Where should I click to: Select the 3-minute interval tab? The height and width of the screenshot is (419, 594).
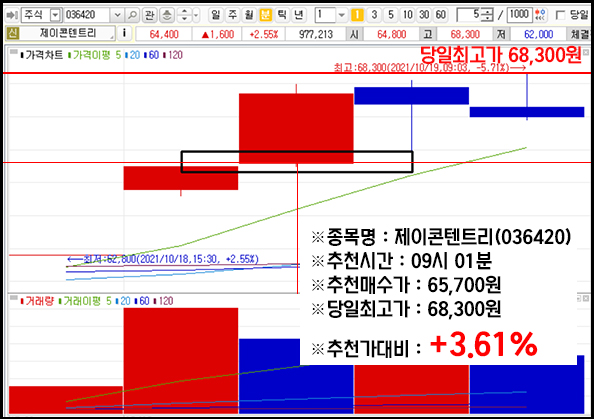tap(374, 15)
